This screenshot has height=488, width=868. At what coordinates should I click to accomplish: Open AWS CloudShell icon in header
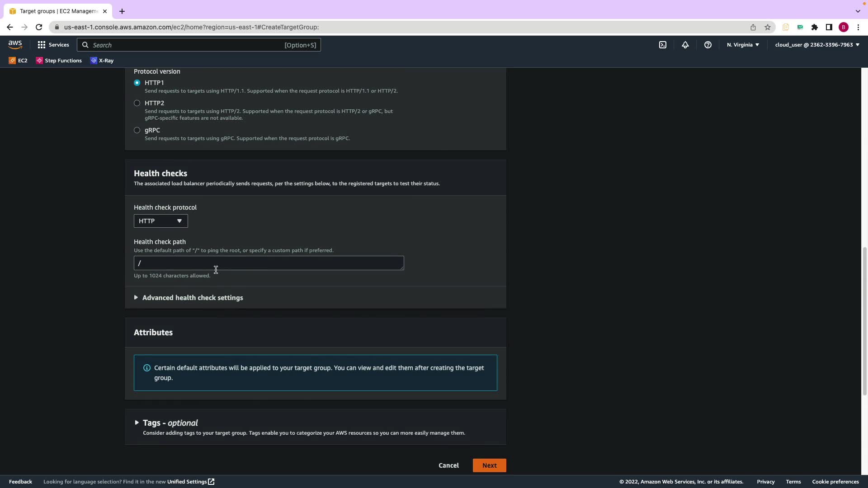pyautogui.click(x=663, y=45)
